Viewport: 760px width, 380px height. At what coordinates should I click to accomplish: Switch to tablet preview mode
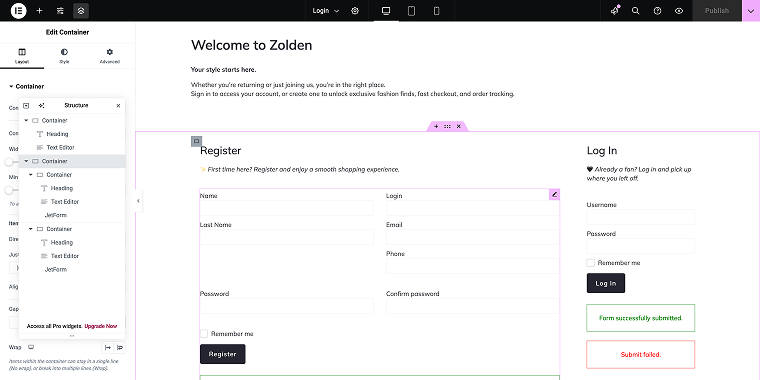(412, 11)
